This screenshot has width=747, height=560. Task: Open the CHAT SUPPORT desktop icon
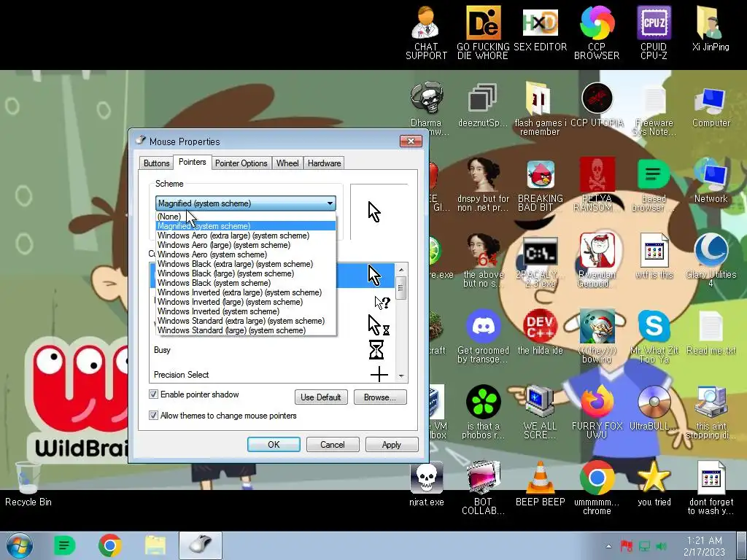(426, 32)
